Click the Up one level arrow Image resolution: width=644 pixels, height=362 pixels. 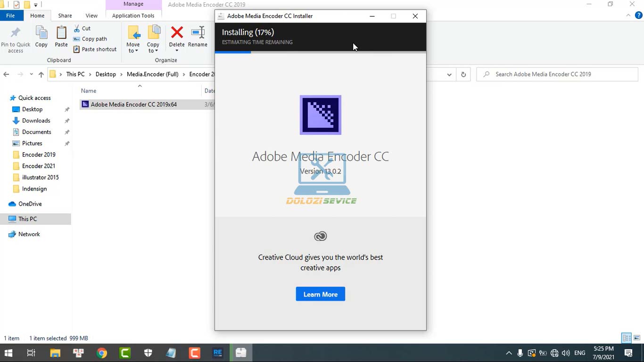41,74
